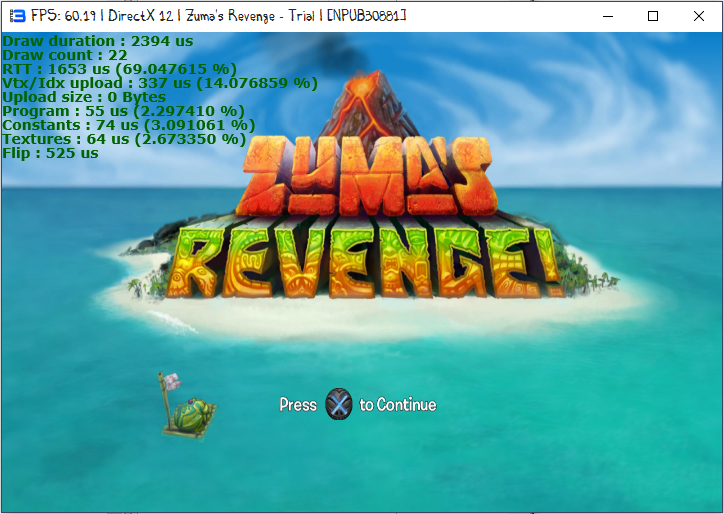Click the 'Constants : 74 us' line
The height and width of the screenshot is (514, 724).
[129, 125]
